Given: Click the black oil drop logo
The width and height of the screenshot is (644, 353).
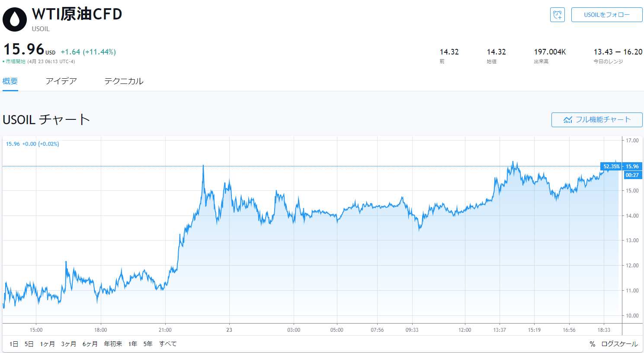Looking at the screenshot, I should (15, 19).
